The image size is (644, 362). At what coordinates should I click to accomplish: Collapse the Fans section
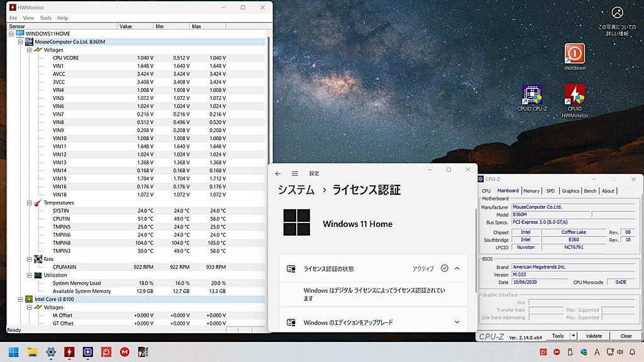click(x=29, y=259)
